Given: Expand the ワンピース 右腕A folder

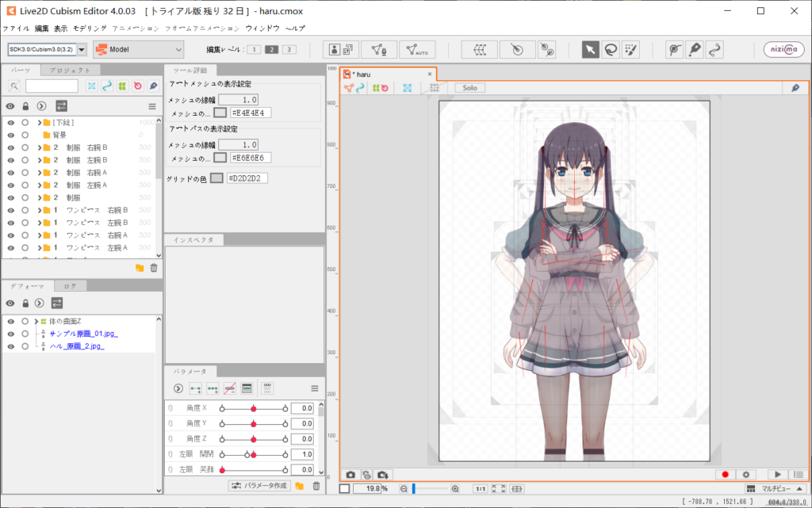Looking at the screenshot, I should tap(40, 235).
